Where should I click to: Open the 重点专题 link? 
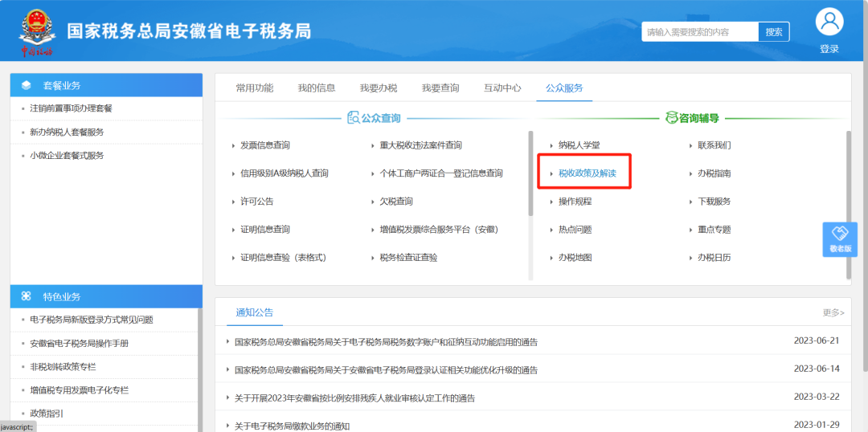tap(714, 230)
